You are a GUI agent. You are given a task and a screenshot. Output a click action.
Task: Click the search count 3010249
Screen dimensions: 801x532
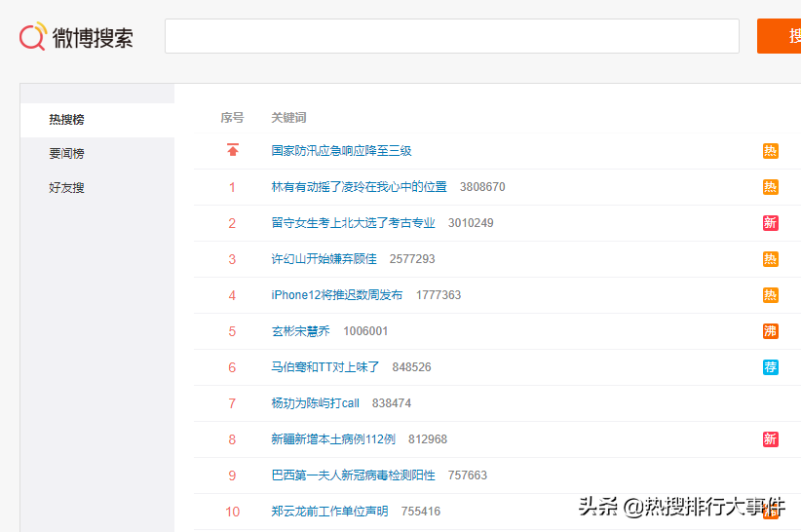click(471, 223)
